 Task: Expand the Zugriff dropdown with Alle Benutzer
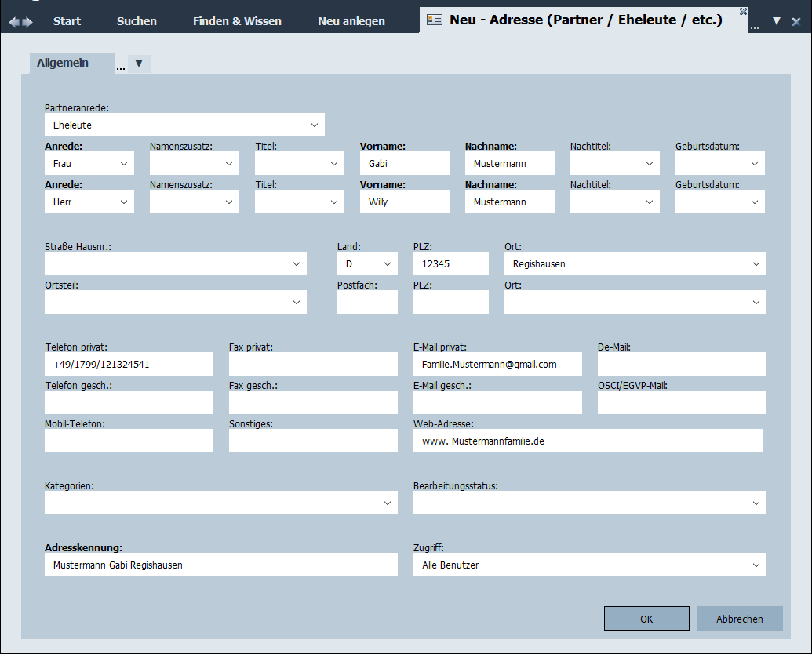point(756,565)
